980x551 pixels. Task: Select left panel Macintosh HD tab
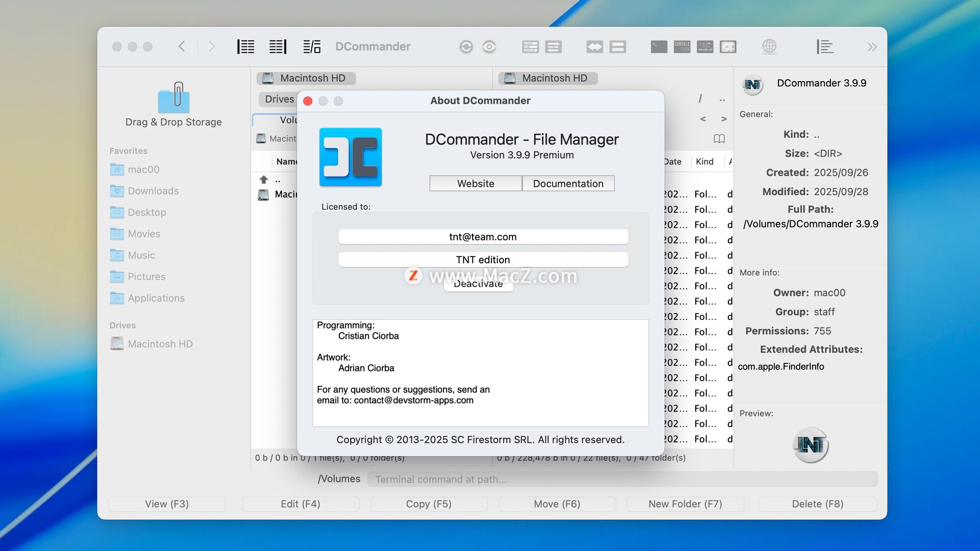(306, 78)
